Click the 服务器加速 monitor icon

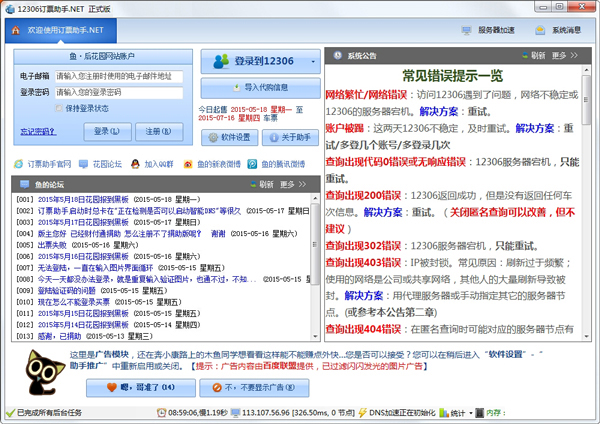(x=466, y=30)
